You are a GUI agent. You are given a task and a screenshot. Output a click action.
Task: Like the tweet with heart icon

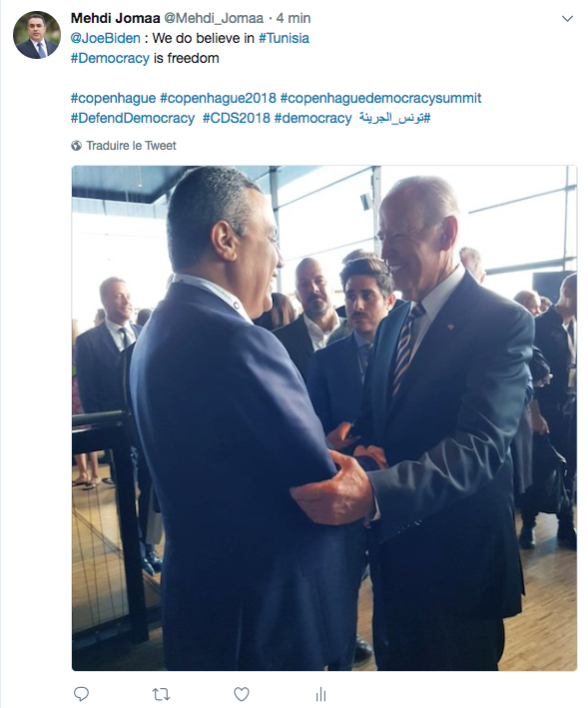pyautogui.click(x=242, y=694)
